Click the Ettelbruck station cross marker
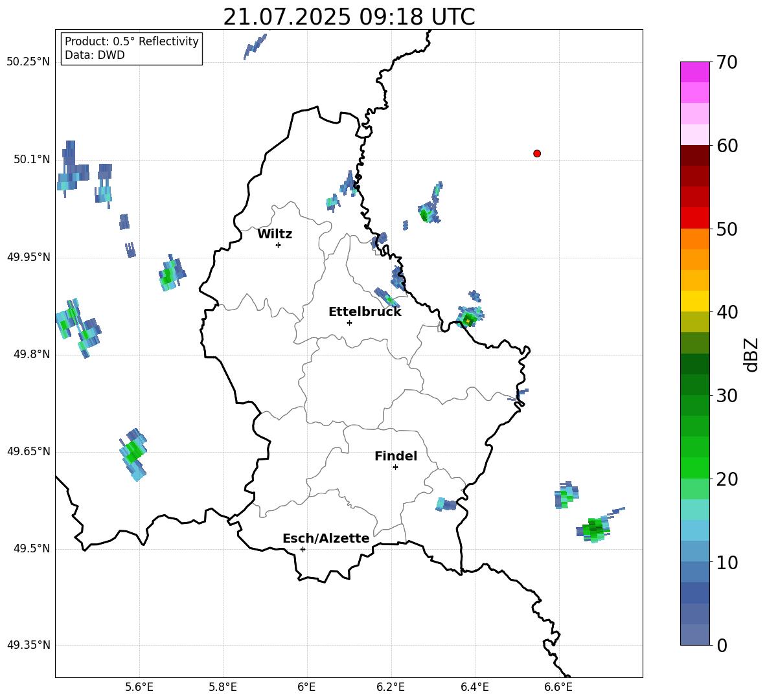 point(349,322)
